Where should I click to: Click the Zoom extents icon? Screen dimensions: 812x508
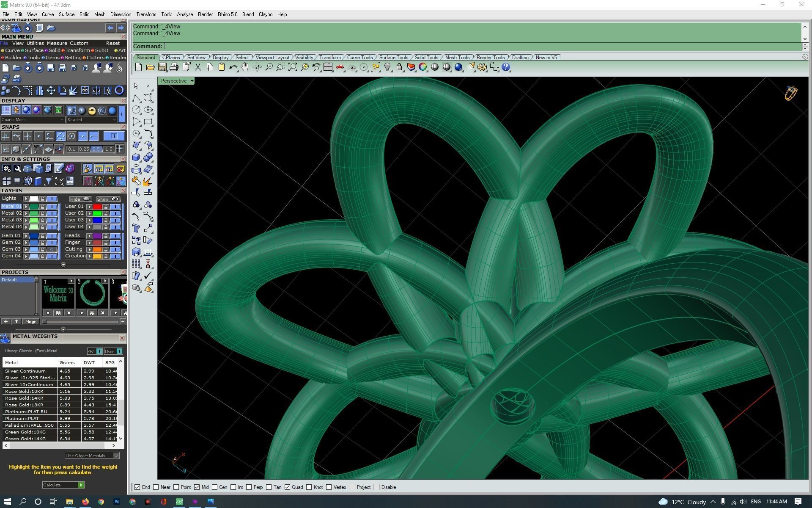point(292,67)
